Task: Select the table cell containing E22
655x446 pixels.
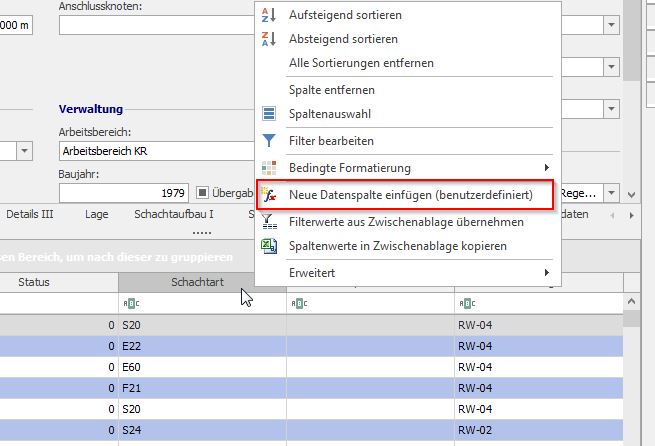Action: [200, 346]
